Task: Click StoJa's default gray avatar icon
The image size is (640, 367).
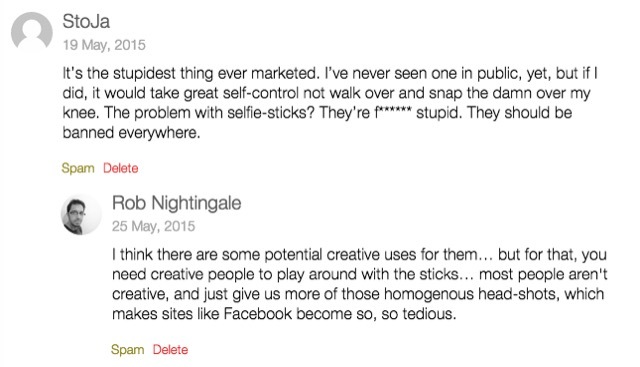Action: point(31,31)
